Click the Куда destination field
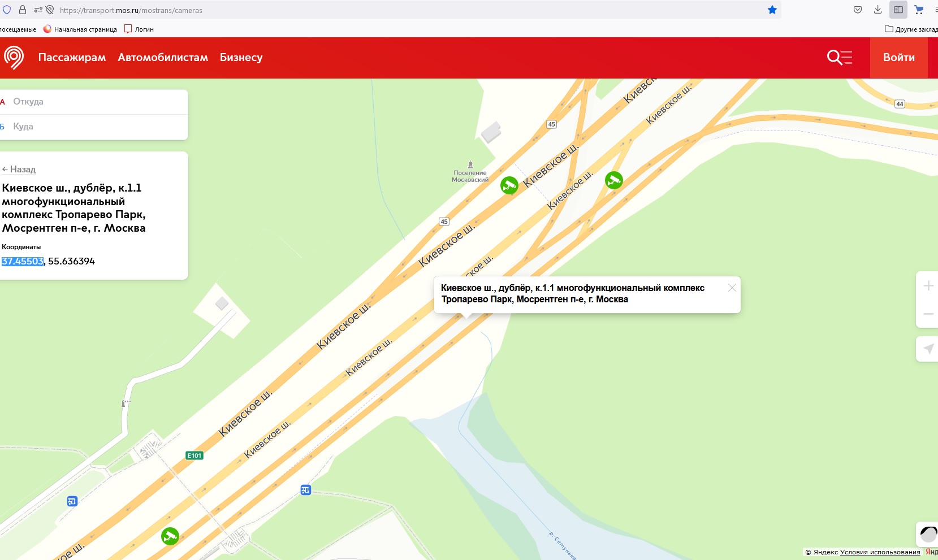 96,127
